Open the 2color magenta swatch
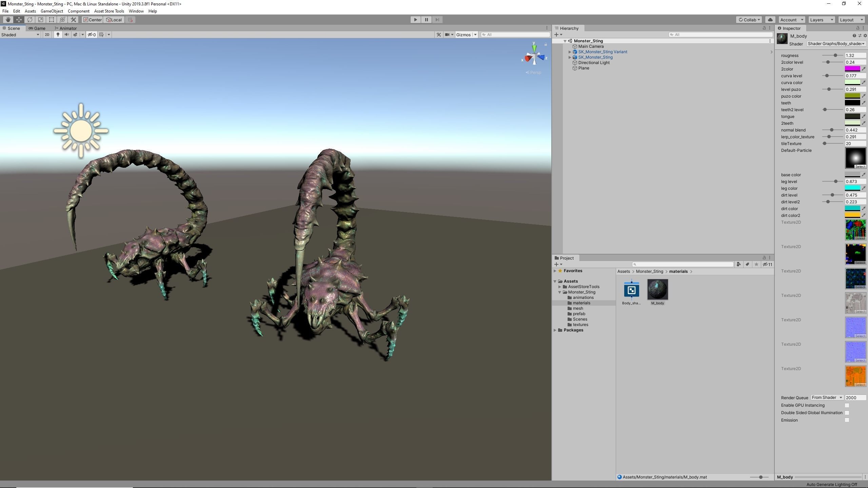Image resolution: width=868 pixels, height=488 pixels. tap(852, 69)
